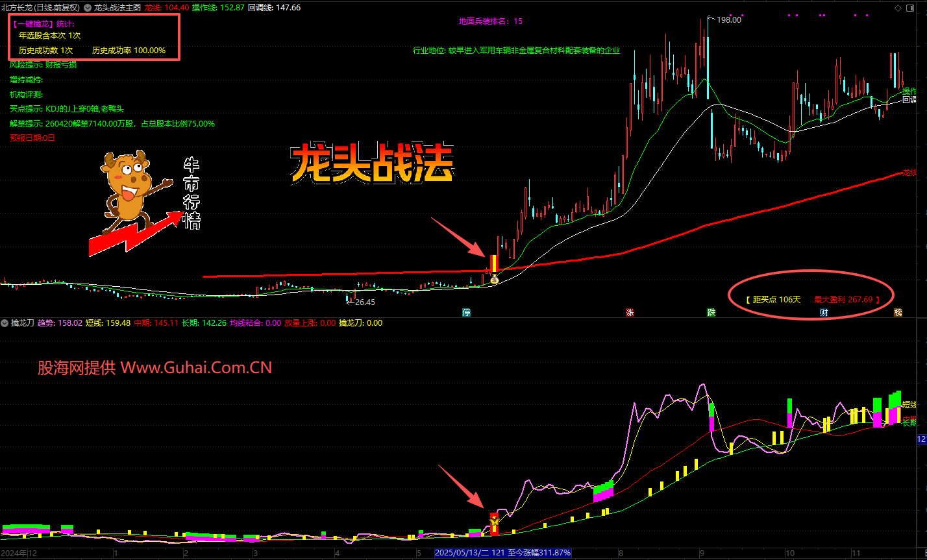Click the 26.45 low price label
Screen dimensions: 927x560
(x=365, y=302)
